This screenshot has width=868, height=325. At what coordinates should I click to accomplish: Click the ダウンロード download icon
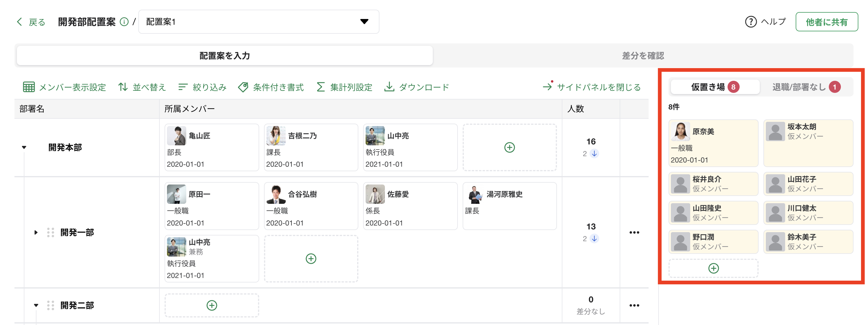point(389,87)
